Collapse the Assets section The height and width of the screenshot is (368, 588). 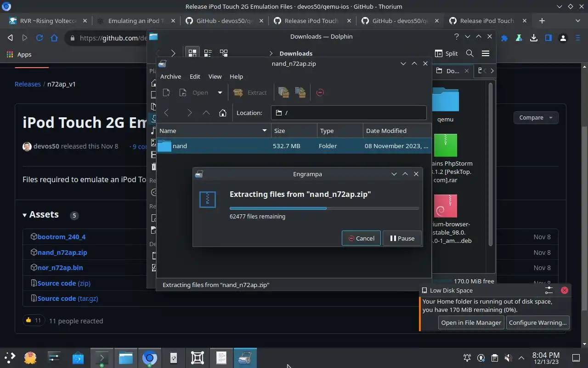click(x=40, y=215)
